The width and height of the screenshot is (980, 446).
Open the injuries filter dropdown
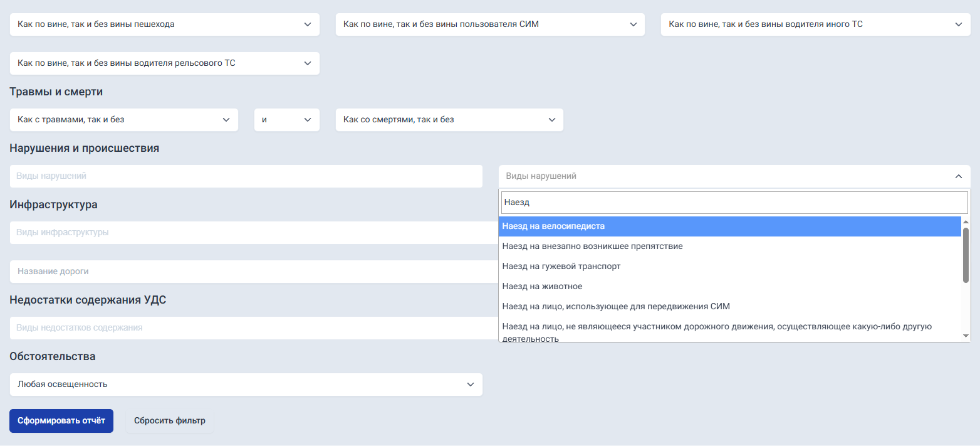click(123, 120)
